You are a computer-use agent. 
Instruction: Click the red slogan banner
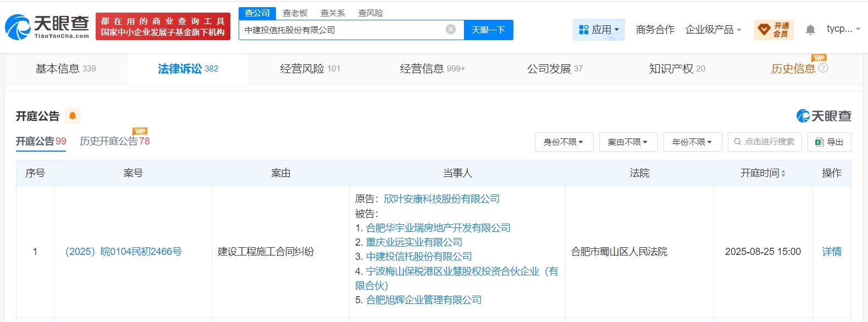(x=163, y=26)
